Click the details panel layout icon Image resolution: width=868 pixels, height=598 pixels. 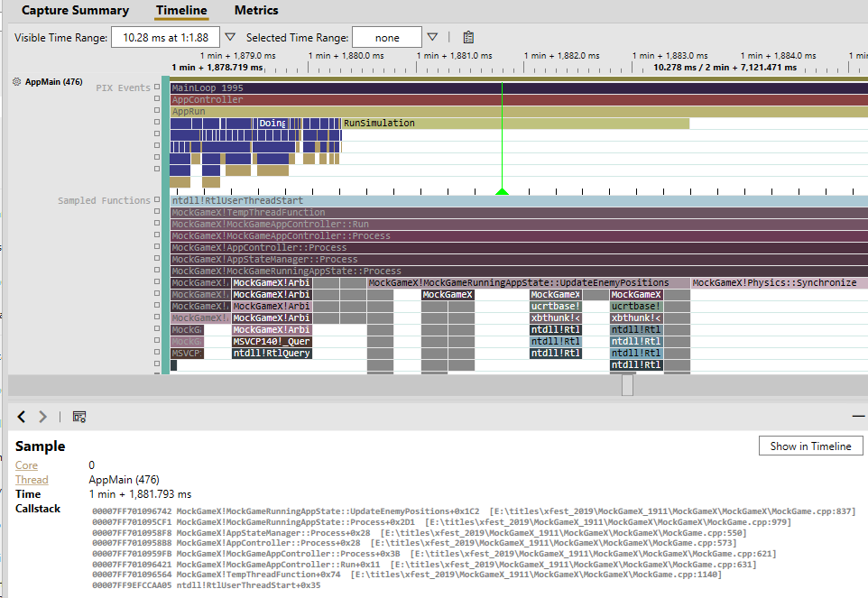pos(79,417)
